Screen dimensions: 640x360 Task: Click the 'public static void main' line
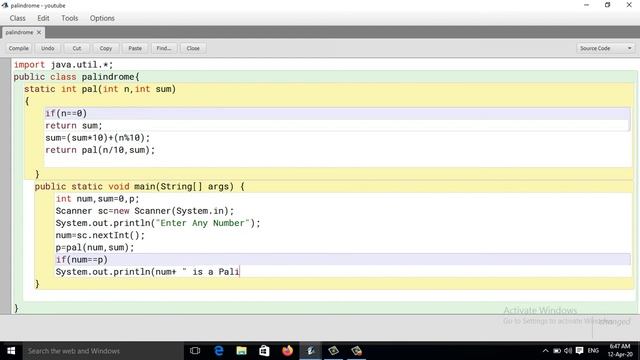point(140,187)
